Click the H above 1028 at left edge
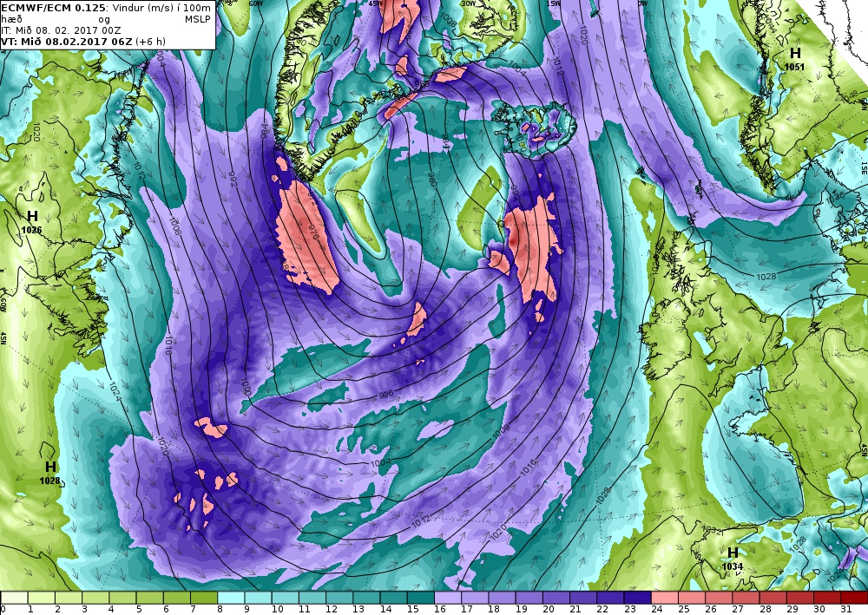Image resolution: width=868 pixels, height=615 pixels. click(50, 468)
